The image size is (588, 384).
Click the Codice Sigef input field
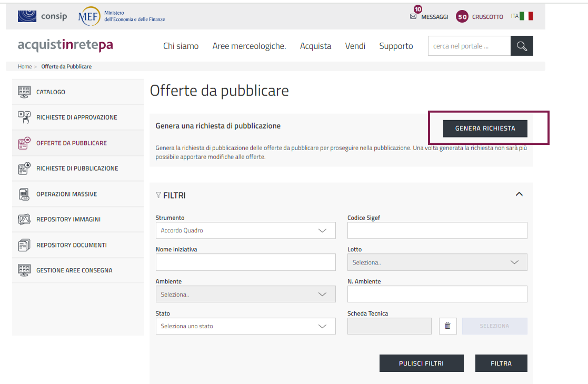point(437,230)
